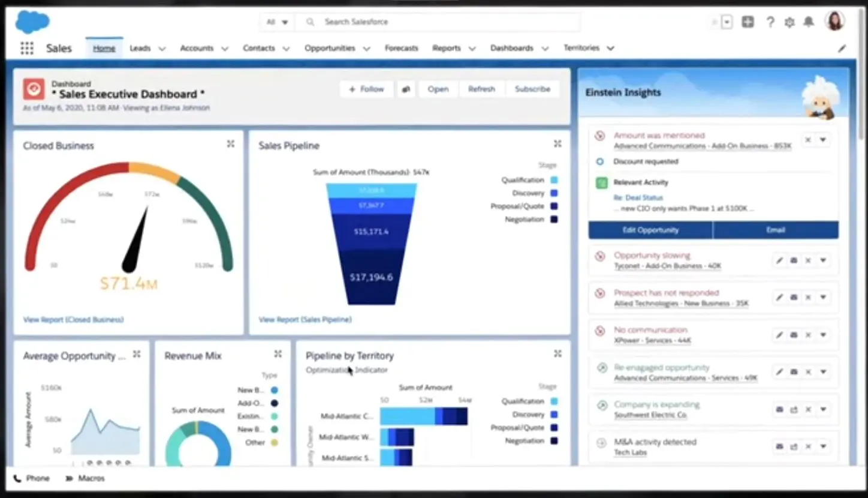The width and height of the screenshot is (868, 498).
Task: Switch to the Forecasts tab
Action: coord(401,48)
